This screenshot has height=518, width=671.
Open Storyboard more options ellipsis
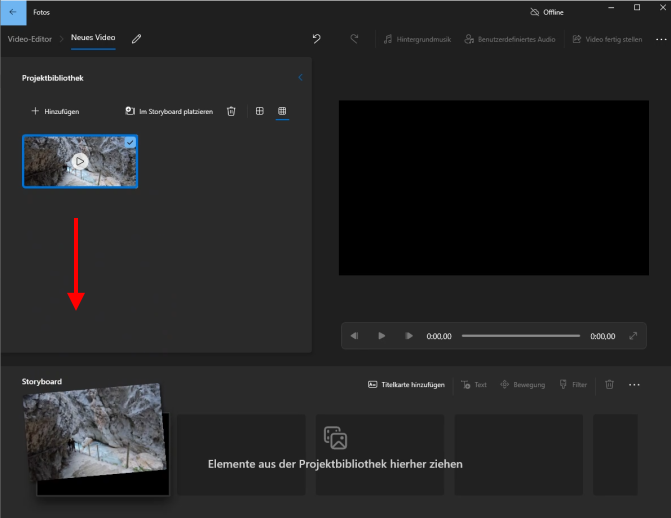tap(634, 384)
